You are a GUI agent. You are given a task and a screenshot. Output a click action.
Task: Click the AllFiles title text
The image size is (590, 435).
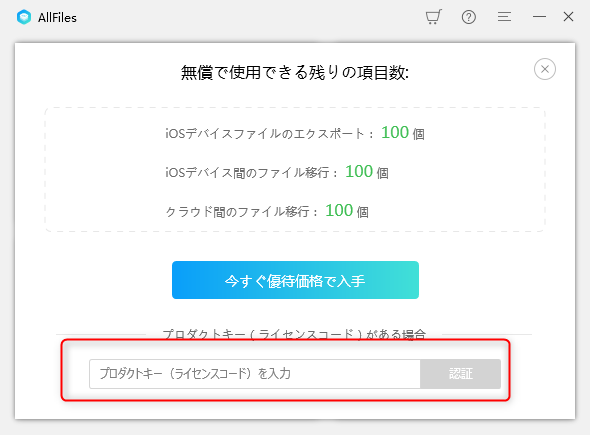pos(57,18)
